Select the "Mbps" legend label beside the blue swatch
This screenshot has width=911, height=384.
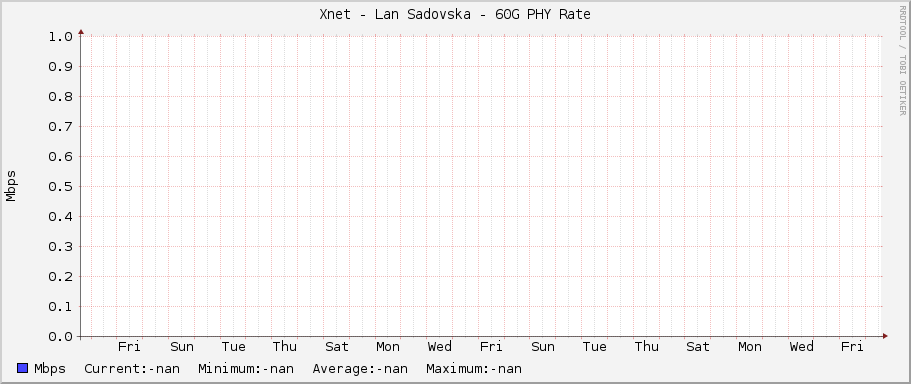[x=50, y=369]
